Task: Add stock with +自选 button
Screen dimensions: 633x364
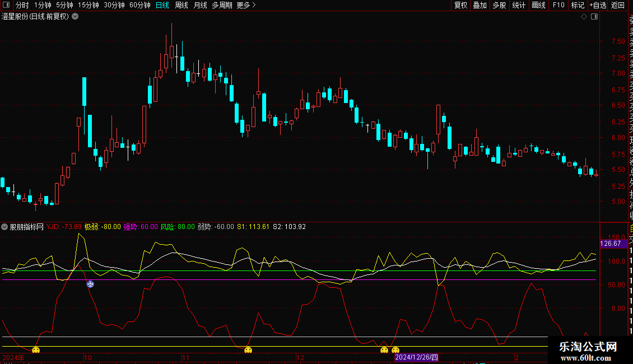Action: tap(597, 6)
